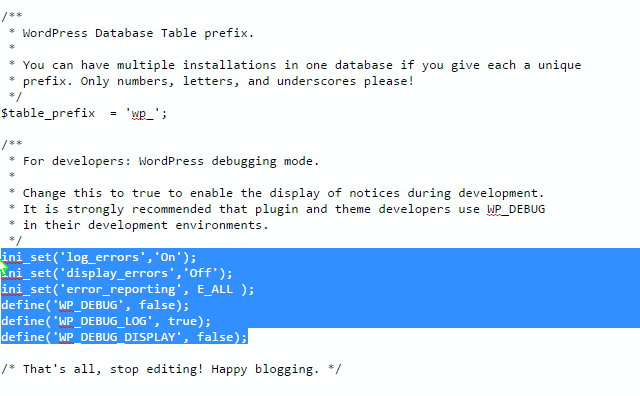Click the 'Happy blogging' comment line
Screen dimensions: 640x396
coord(171,369)
